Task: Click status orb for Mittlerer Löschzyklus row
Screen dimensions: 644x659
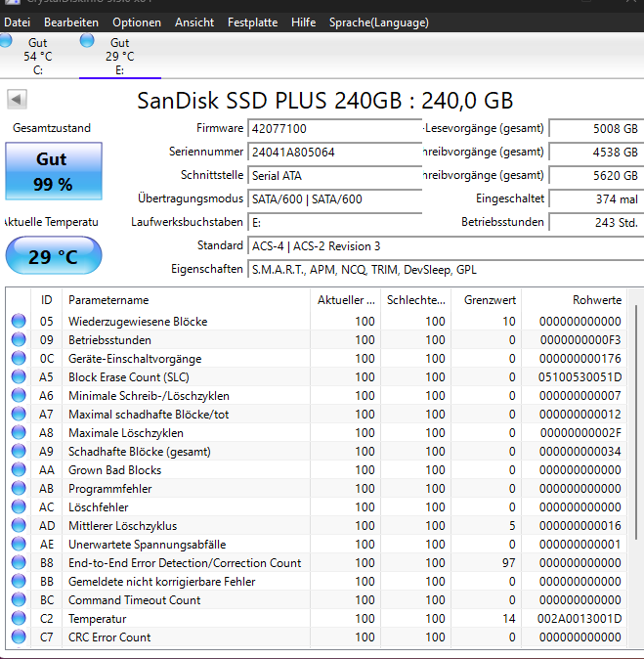Action: (x=19, y=525)
